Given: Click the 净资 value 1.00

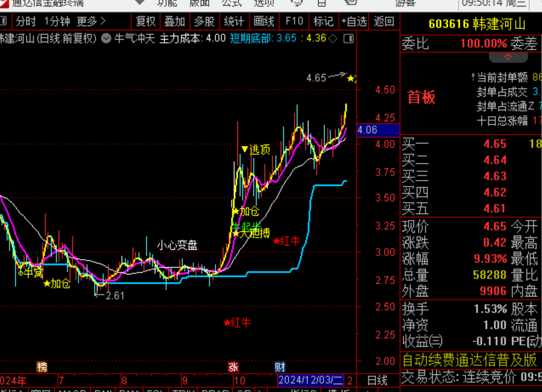Looking at the screenshot, I should pos(495,325).
